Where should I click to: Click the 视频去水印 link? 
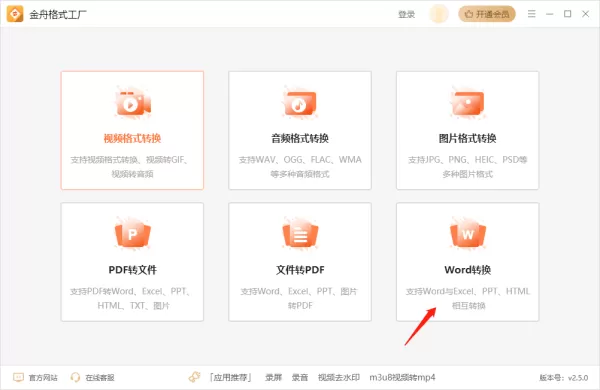339,378
